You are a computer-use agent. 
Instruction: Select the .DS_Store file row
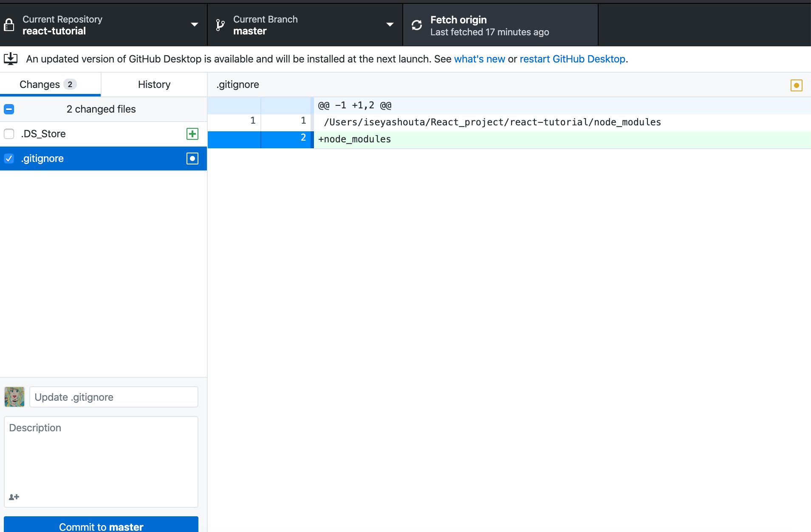[x=103, y=134]
